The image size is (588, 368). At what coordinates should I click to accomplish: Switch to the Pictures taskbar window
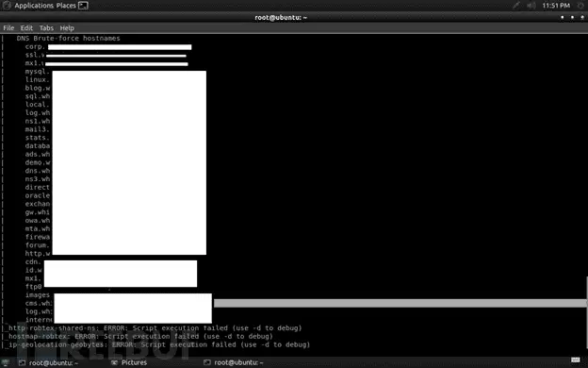coord(129,362)
